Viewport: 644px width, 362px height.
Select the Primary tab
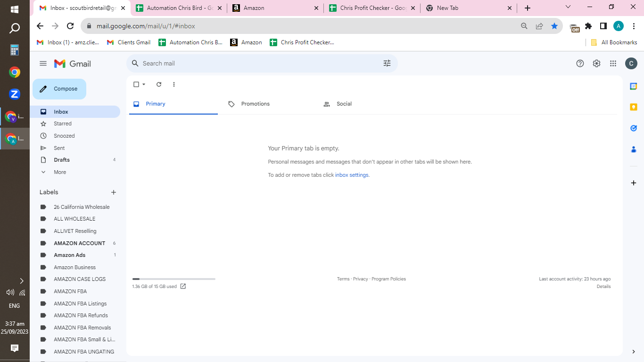tap(173, 104)
